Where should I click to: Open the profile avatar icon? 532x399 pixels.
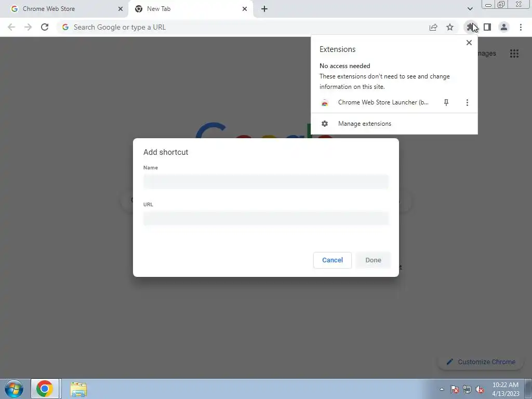[504, 27]
